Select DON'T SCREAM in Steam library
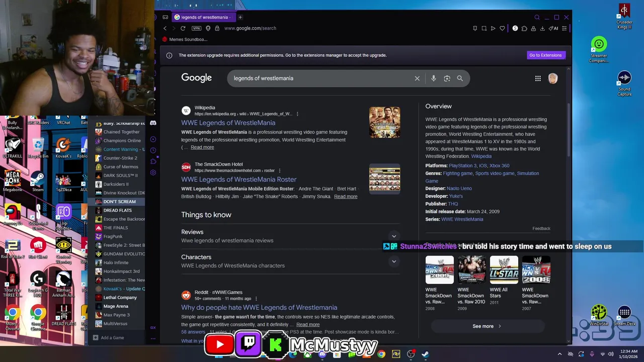Viewport: 644px width, 362px height. click(x=117, y=202)
